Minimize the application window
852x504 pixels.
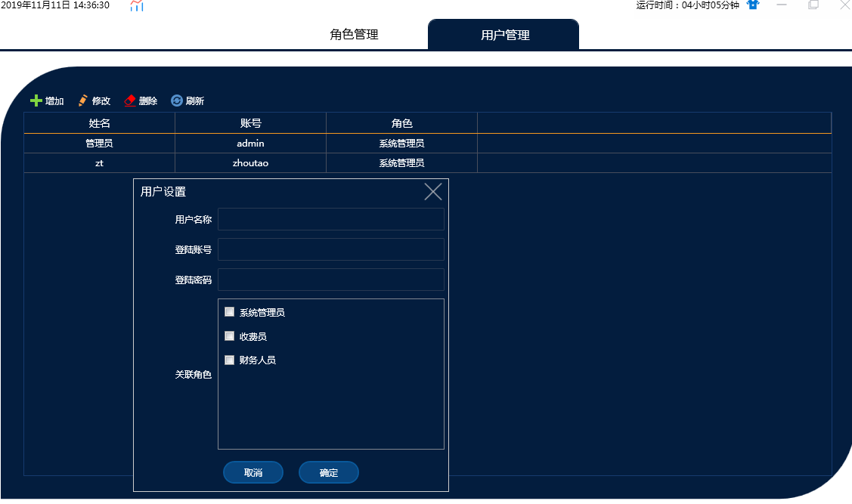[782, 5]
